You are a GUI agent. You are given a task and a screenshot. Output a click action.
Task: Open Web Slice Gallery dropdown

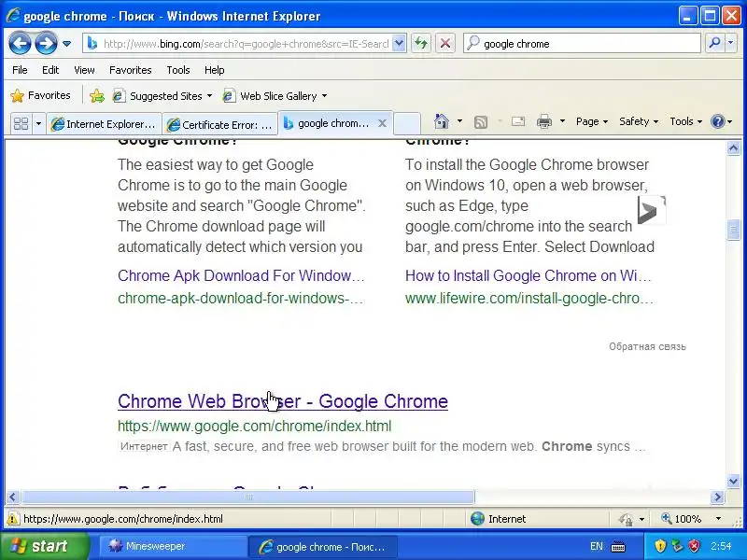pos(275,96)
